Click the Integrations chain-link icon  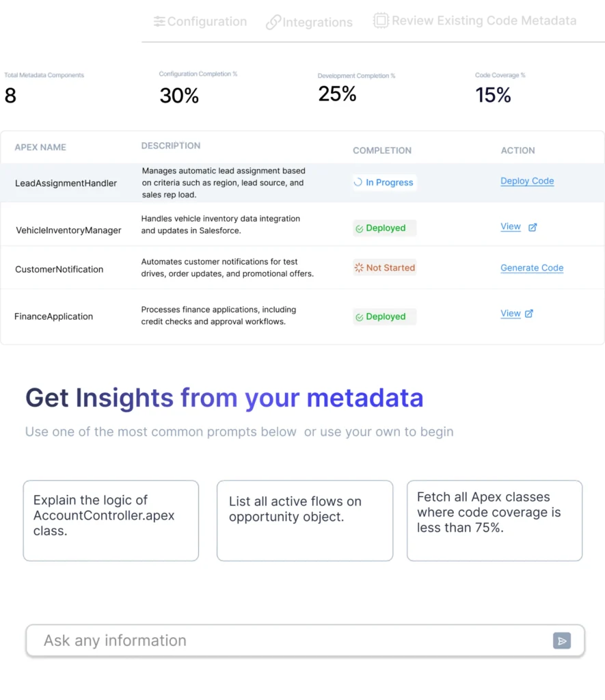[273, 22]
